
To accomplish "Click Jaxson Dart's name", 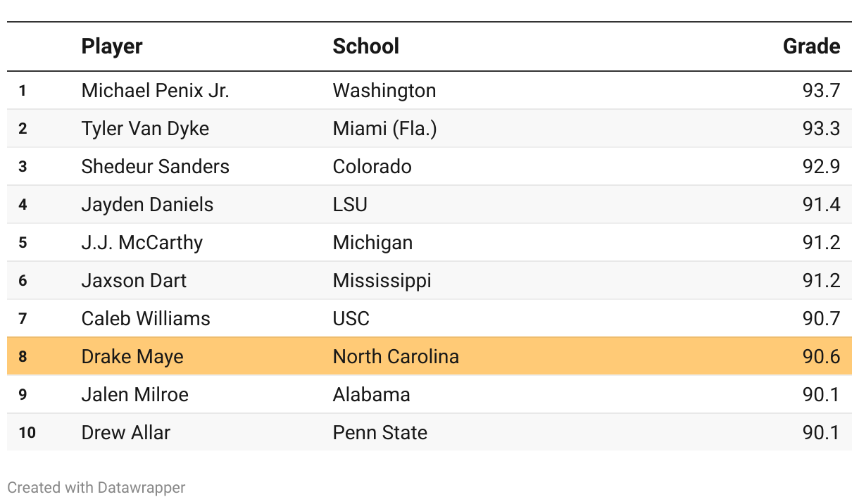I will [134, 281].
